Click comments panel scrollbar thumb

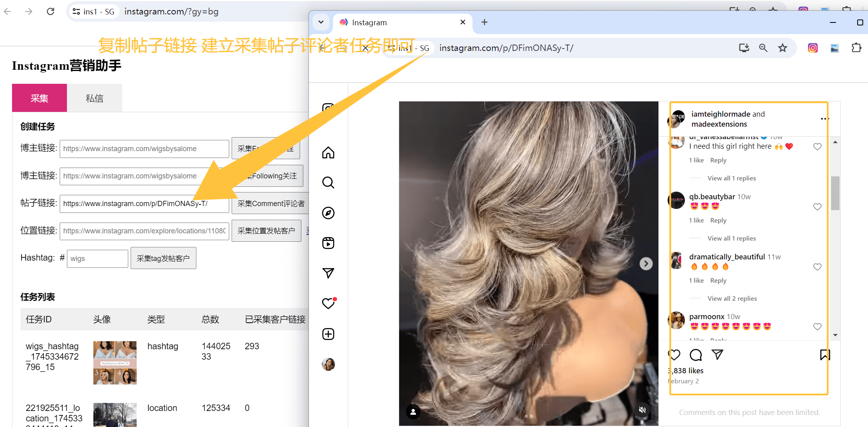tap(835, 193)
